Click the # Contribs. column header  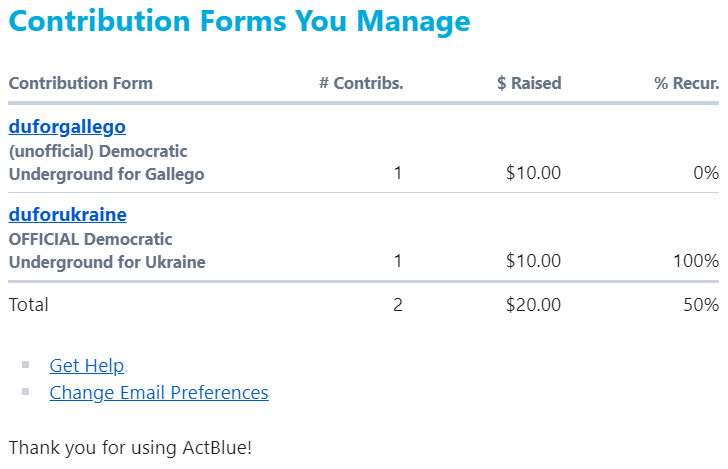tap(361, 83)
